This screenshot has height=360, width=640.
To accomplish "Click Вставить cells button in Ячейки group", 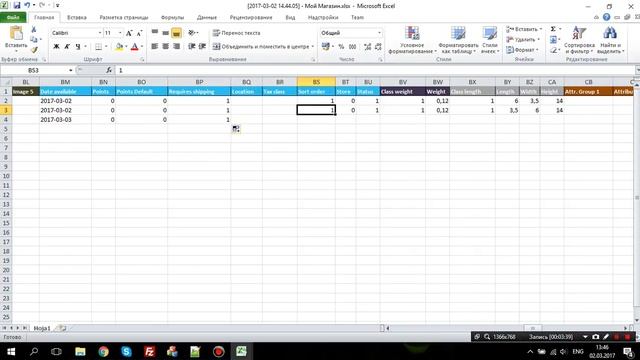I will pos(524,29).
